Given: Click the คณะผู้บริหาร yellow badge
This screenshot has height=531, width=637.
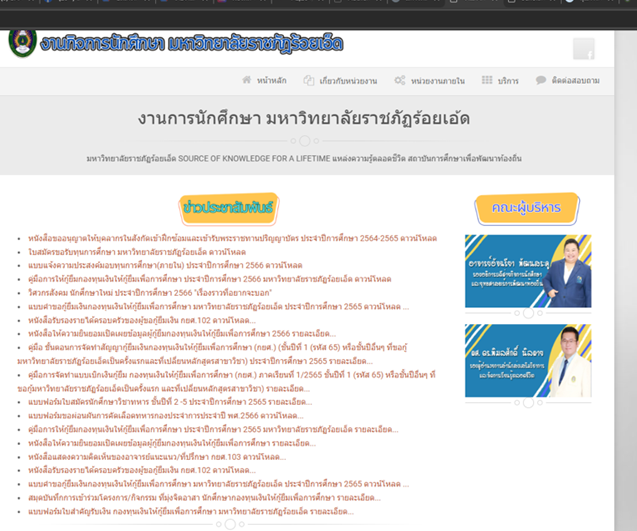Looking at the screenshot, I should (526, 208).
